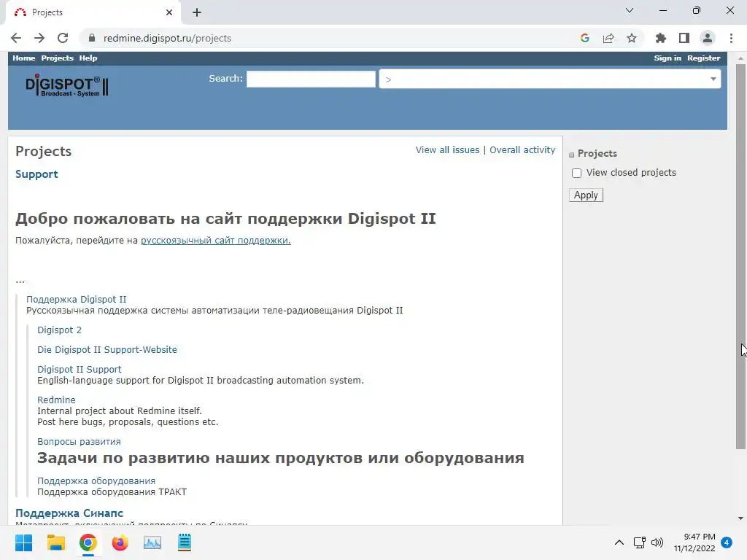Open File Explorer from the taskbar
Image resolution: width=747 pixels, height=560 pixels.
[x=55, y=542]
